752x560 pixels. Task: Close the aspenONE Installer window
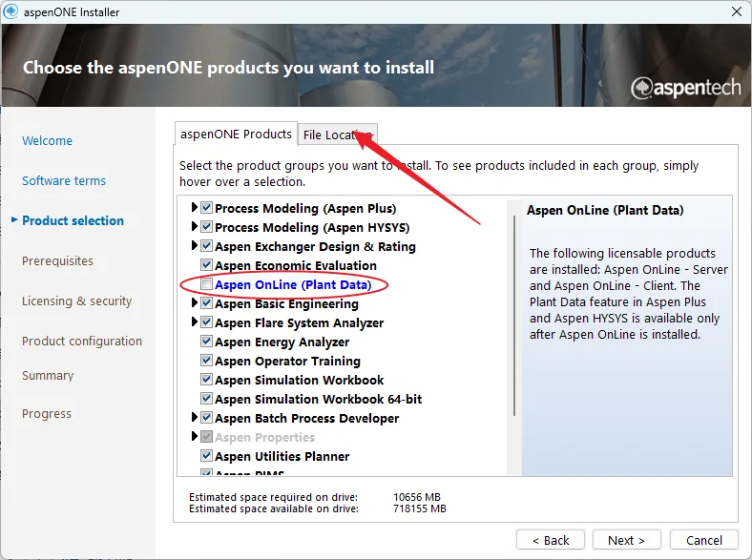tap(737, 11)
